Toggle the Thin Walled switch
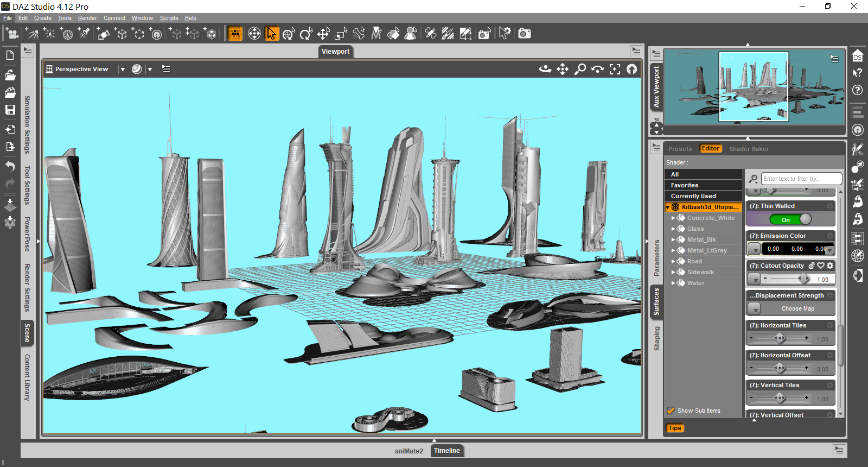This screenshot has height=467, width=868. coord(790,219)
